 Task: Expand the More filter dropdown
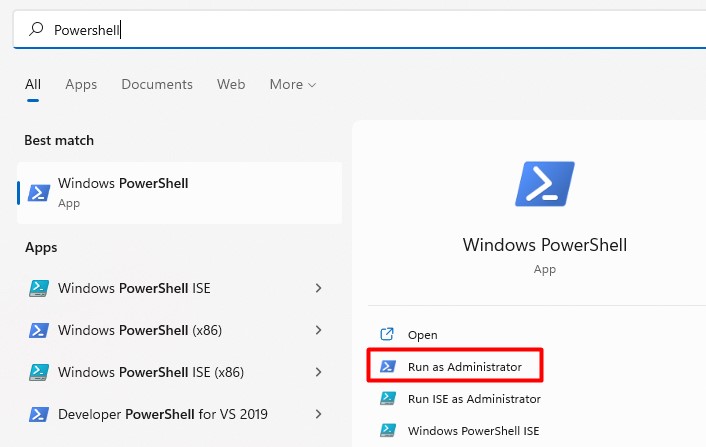click(x=292, y=85)
